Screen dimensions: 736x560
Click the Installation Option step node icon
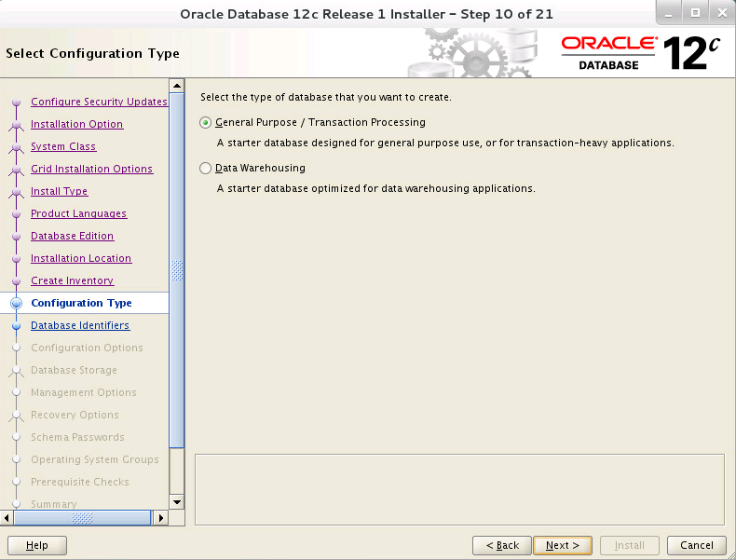17,125
